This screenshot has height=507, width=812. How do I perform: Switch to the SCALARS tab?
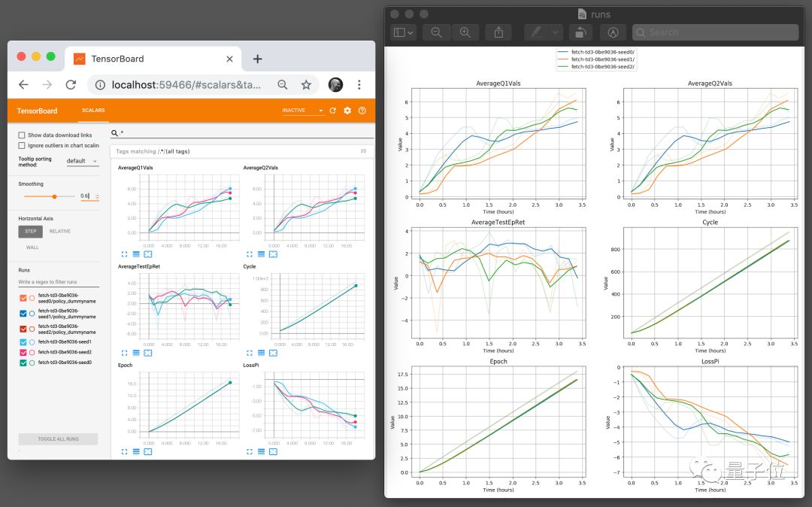point(93,111)
